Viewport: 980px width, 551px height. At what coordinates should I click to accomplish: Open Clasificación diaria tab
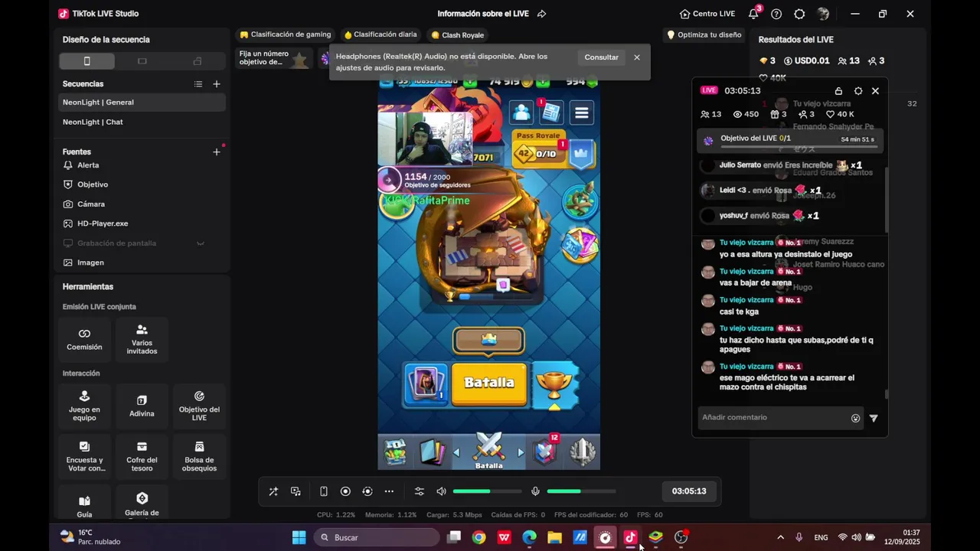[381, 34]
